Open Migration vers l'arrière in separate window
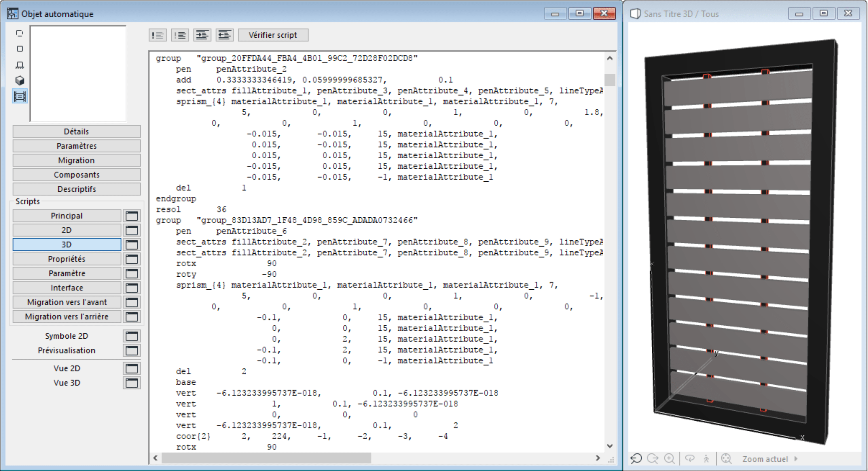This screenshot has height=471, width=868. click(x=132, y=317)
